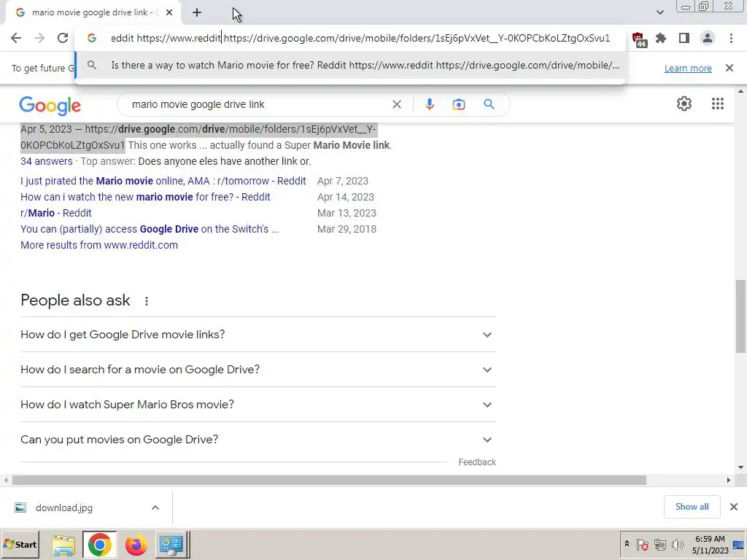Close the 'mario movie google drive link' tab
Image resolution: width=747 pixels, height=560 pixels.
click(169, 12)
